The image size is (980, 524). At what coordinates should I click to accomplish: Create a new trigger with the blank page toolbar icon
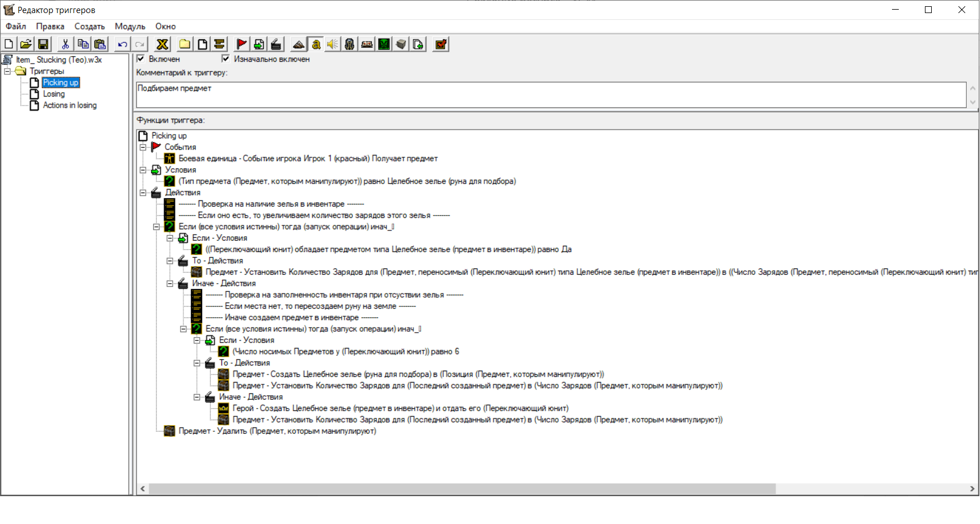tap(202, 44)
